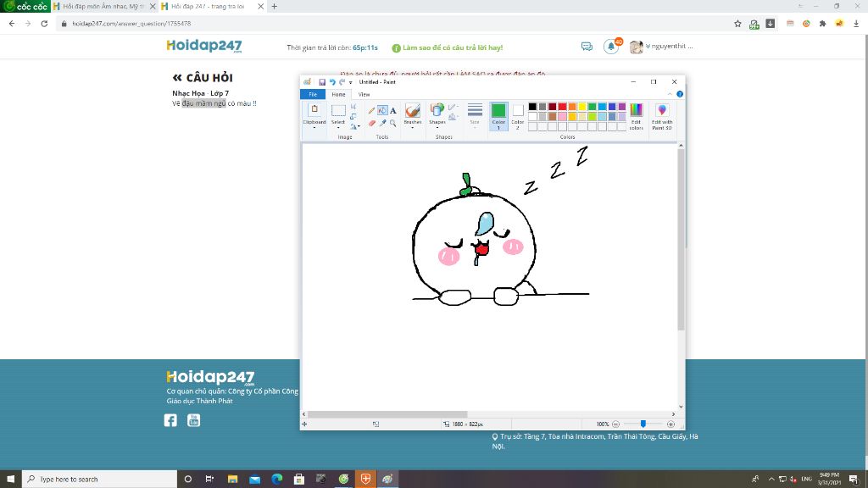Viewport: 868px width, 488px height.
Task: Click Edit with Paint 3D button
Action: [x=662, y=117]
